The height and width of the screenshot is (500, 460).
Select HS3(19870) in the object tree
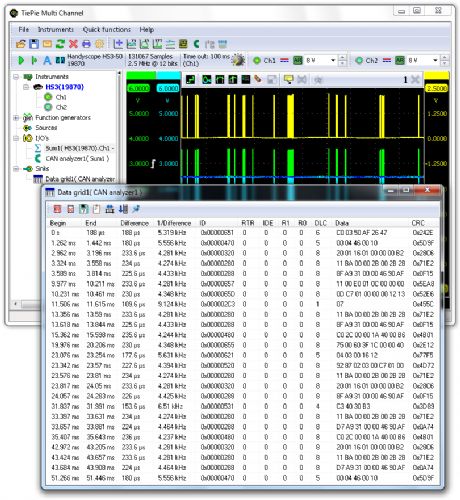pos(64,87)
